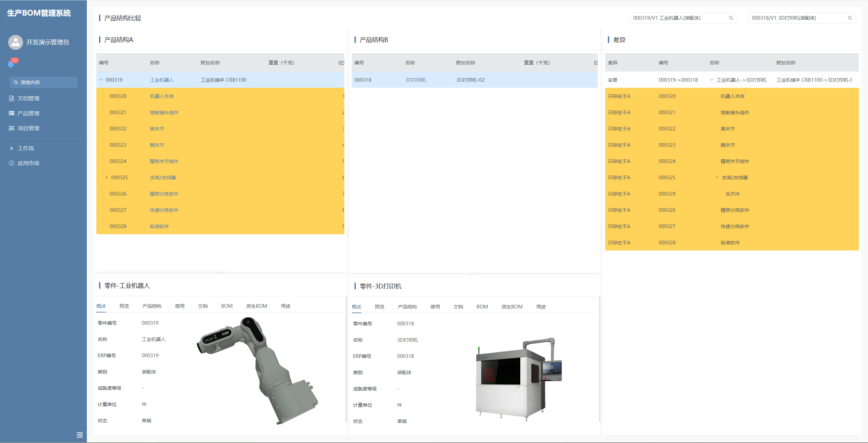
Task: Expand the 000325 支架/夹持器 row
Action: coord(107,177)
